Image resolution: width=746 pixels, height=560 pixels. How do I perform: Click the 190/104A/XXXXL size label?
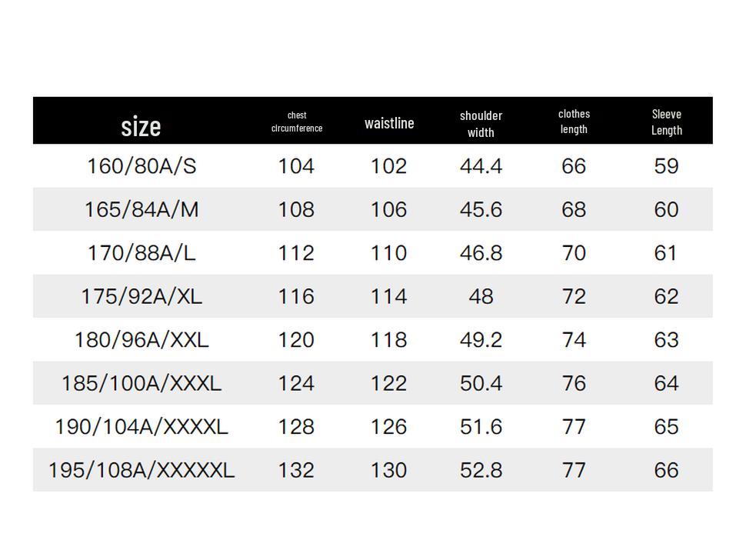pos(141,426)
